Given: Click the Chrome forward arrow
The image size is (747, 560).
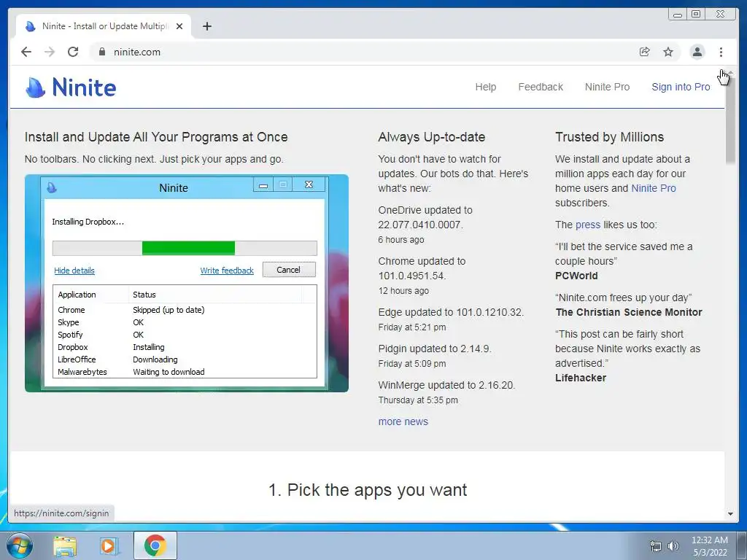Looking at the screenshot, I should click(50, 52).
